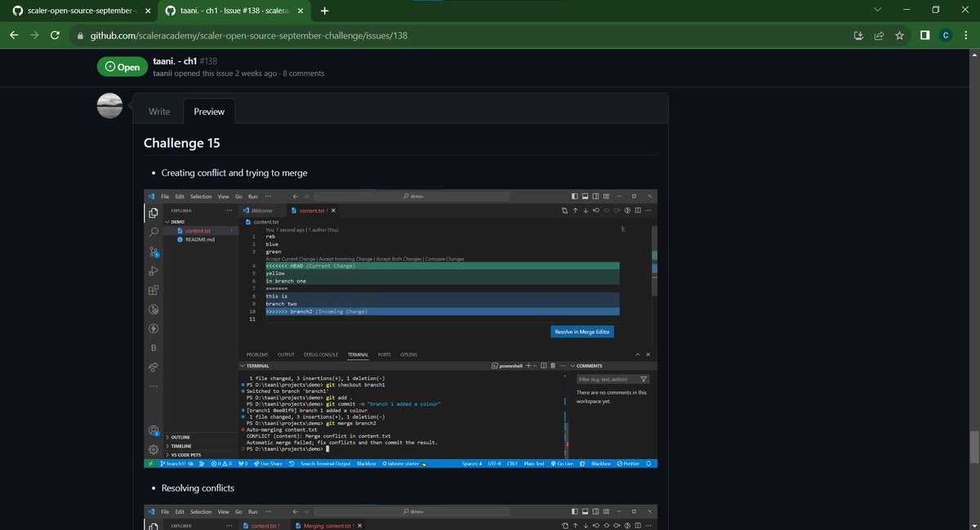Switch to the PROBLEMS panel tab
The width and height of the screenshot is (980, 530).
tap(257, 355)
